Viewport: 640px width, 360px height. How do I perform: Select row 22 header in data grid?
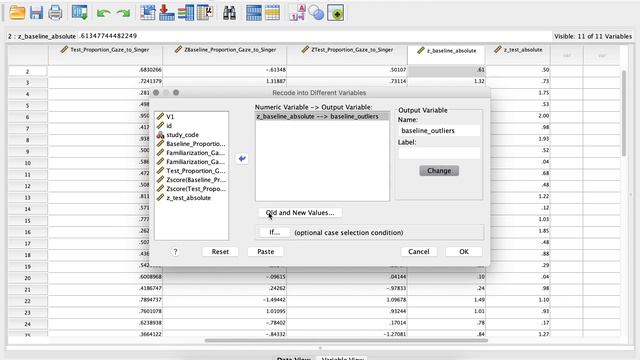[x=27, y=301]
